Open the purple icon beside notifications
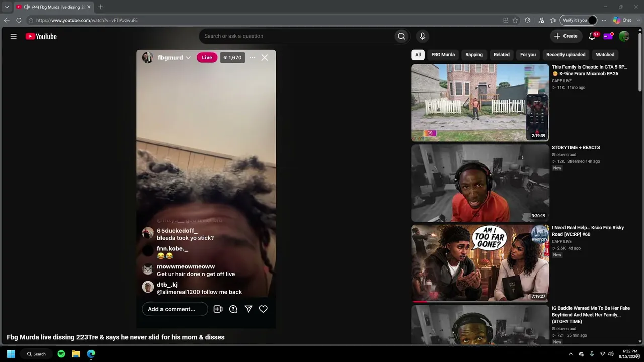 click(608, 36)
